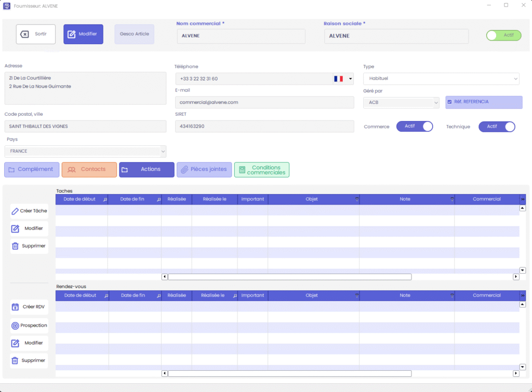This screenshot has width=532, height=392.
Task: Switch to the Complément tab
Action: coord(32,169)
